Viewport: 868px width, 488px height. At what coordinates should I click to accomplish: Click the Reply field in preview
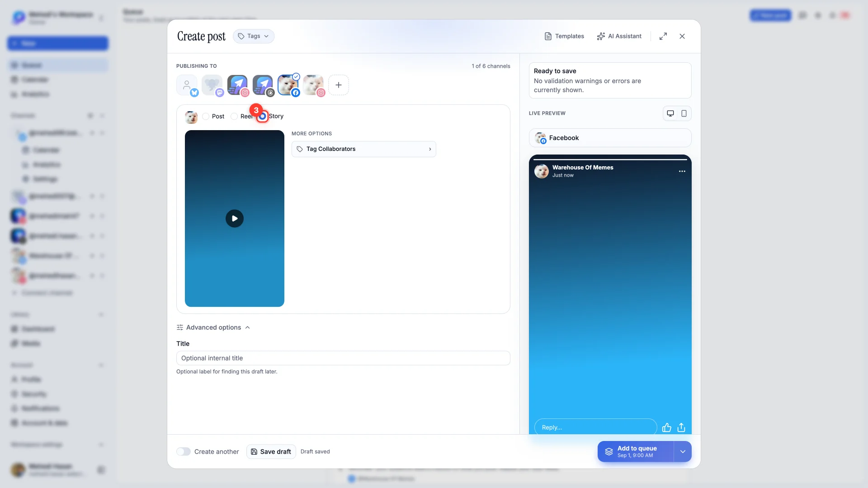596,427
